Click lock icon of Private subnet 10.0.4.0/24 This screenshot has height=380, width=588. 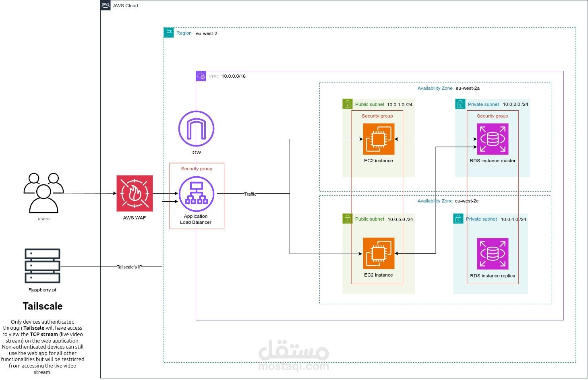458,219
